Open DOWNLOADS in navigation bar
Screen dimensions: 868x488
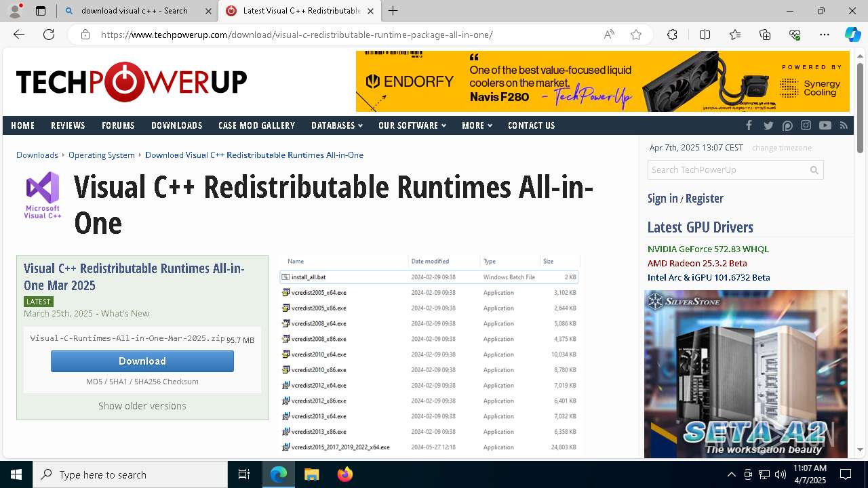click(x=177, y=125)
